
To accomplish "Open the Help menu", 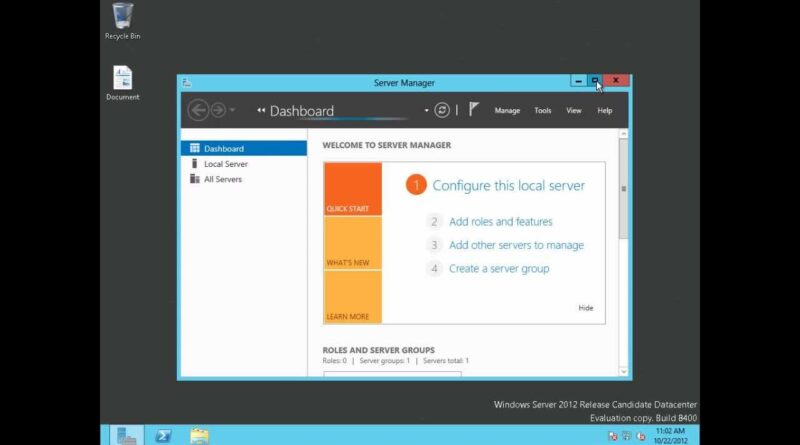I will tap(605, 110).
